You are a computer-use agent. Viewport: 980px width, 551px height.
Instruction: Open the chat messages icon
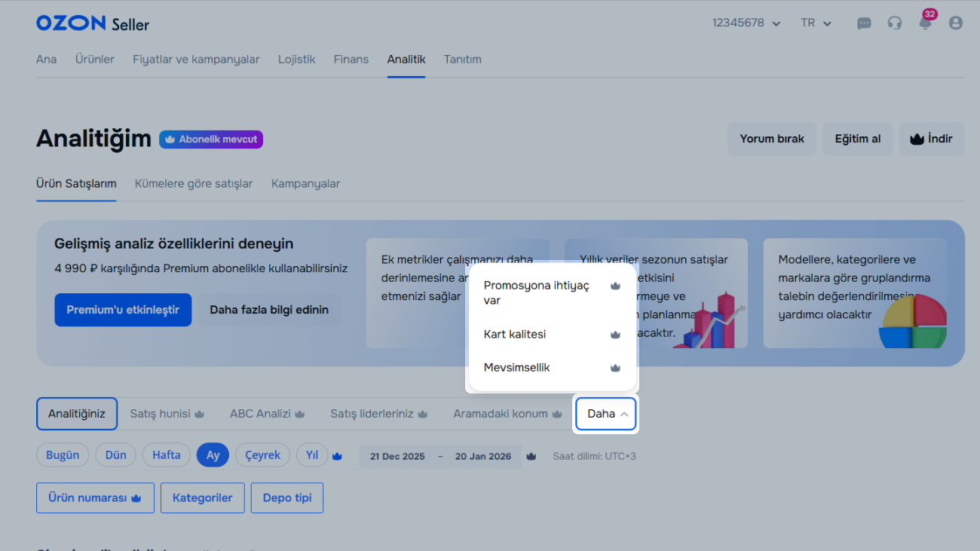864,23
